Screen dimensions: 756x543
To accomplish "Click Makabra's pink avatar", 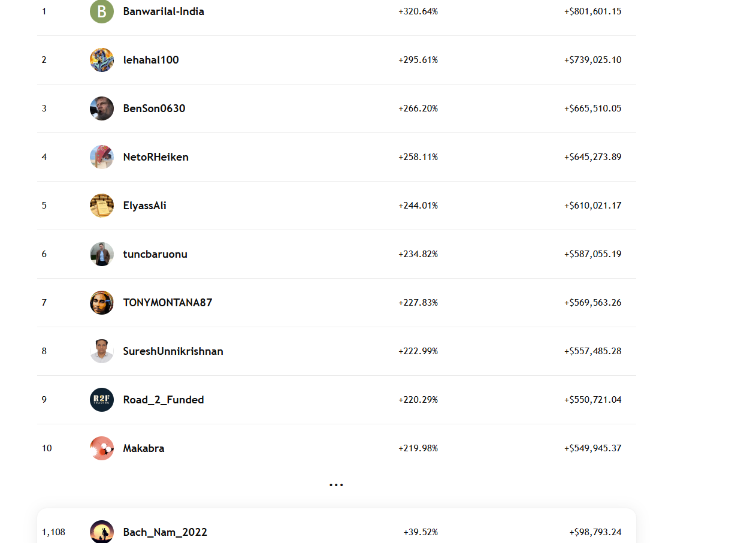I will [x=102, y=448].
